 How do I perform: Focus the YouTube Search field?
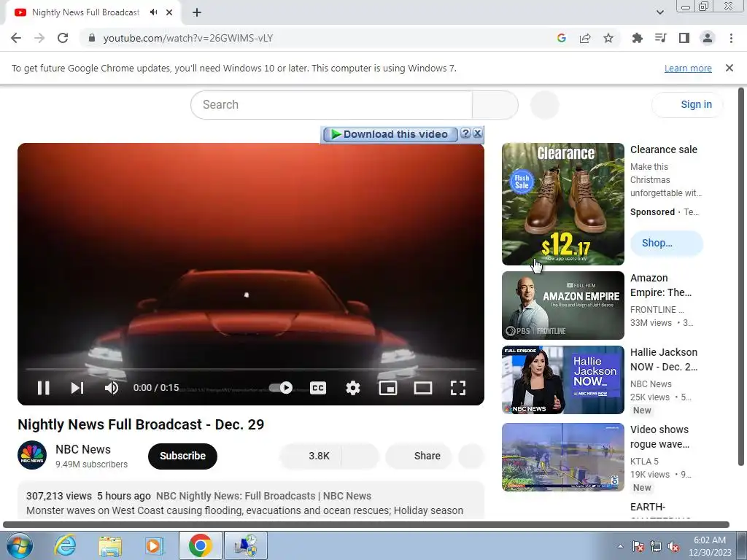[332, 105]
